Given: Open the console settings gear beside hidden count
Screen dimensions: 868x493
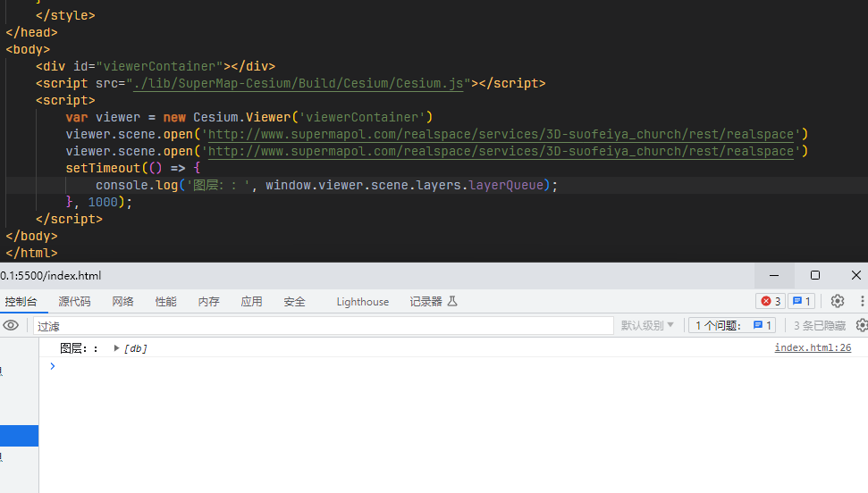Looking at the screenshot, I should tap(862, 325).
